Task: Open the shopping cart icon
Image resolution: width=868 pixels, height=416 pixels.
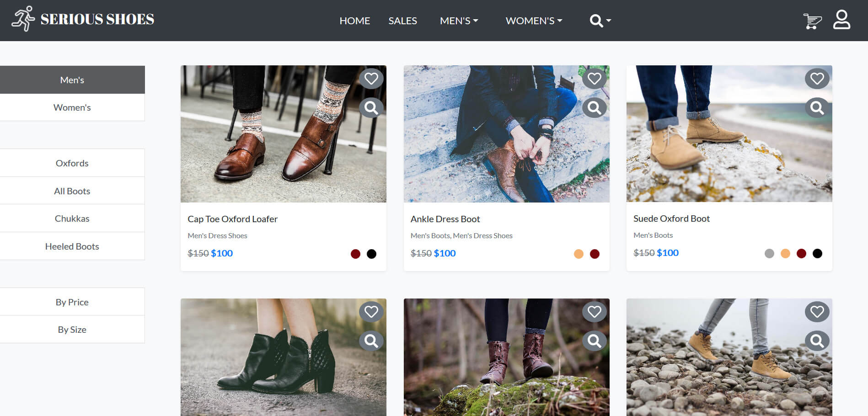Action: [x=812, y=21]
